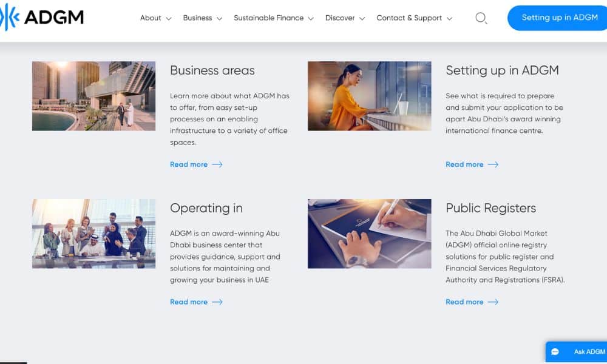Click the ADGM logo icon

click(10, 16)
